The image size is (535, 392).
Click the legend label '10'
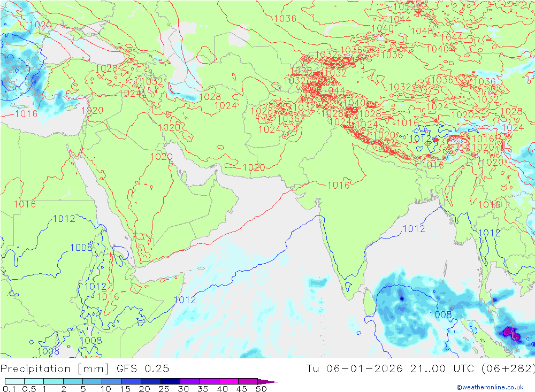pos(106,389)
